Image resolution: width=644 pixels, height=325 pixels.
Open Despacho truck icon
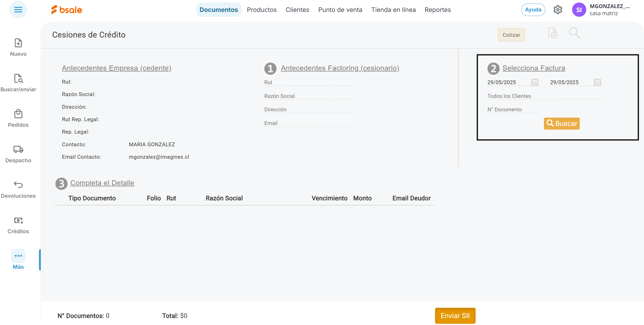pyautogui.click(x=18, y=150)
